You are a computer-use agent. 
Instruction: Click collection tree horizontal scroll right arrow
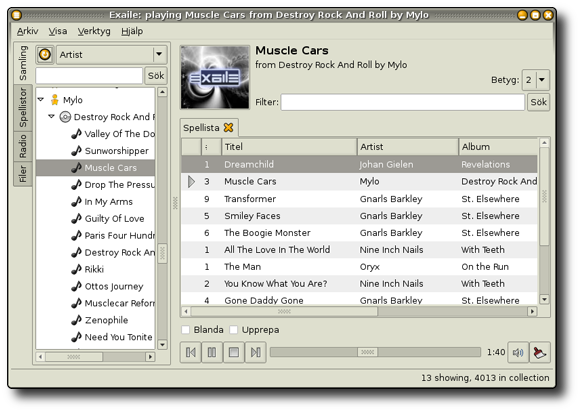(x=150, y=357)
